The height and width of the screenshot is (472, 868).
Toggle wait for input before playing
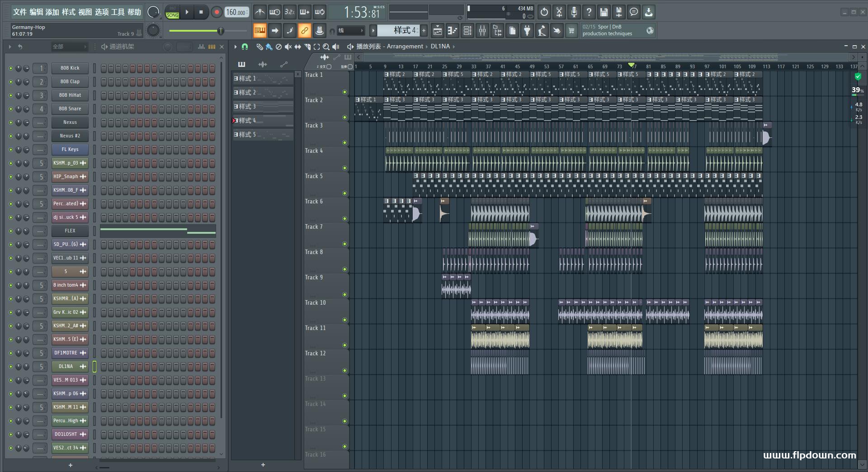click(x=274, y=12)
